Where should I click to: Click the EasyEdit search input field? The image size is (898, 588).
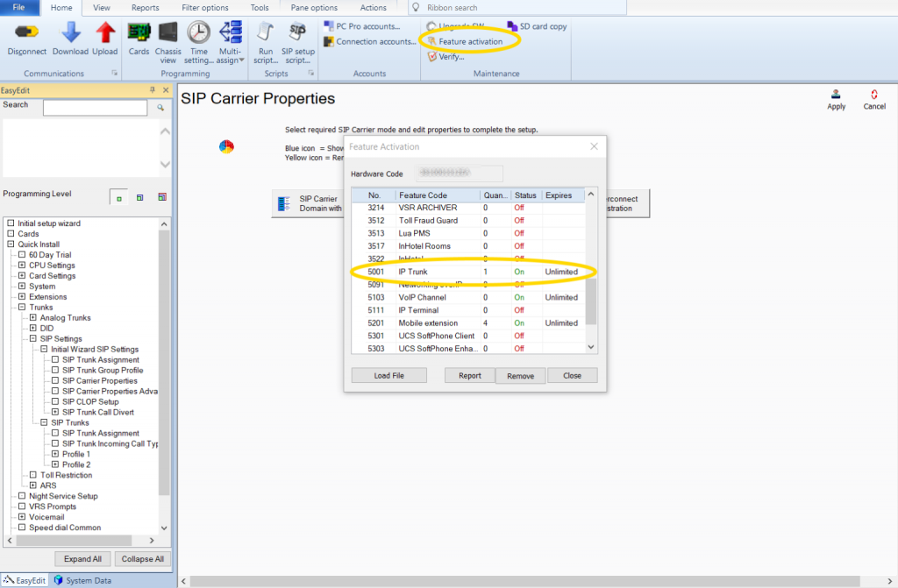pos(95,108)
